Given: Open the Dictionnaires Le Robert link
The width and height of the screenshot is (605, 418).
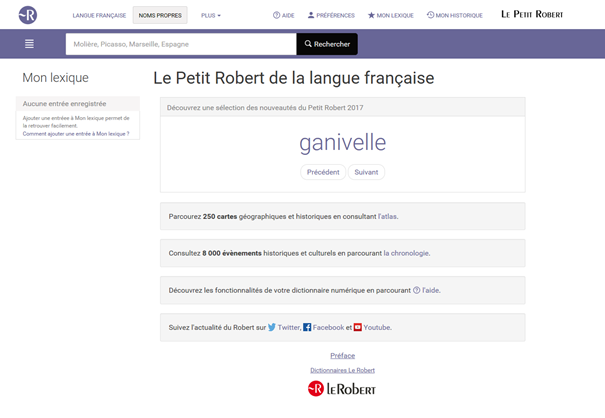Looking at the screenshot, I should click(x=343, y=370).
